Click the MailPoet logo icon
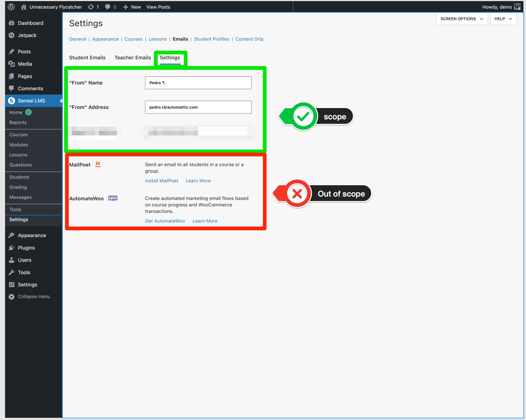The height and width of the screenshot is (420, 526). pyautogui.click(x=97, y=164)
